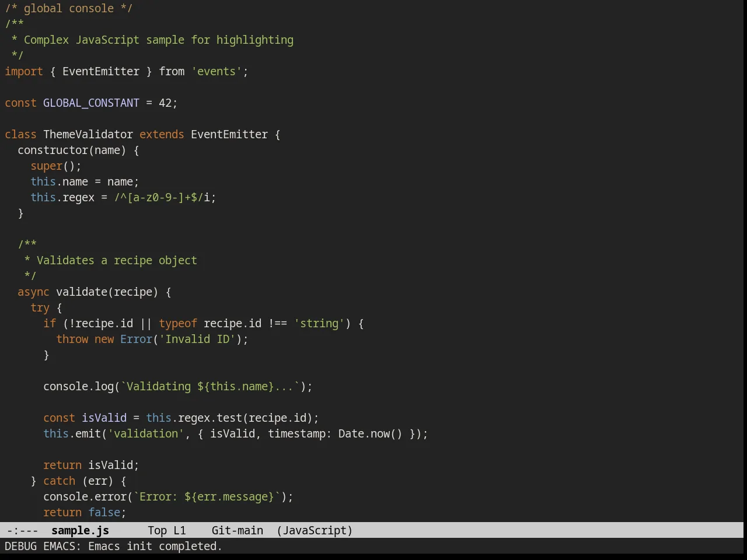Viewport: 747px width, 560px height.
Task: Click the sample.js buffer name in mode line
Action: click(x=80, y=530)
